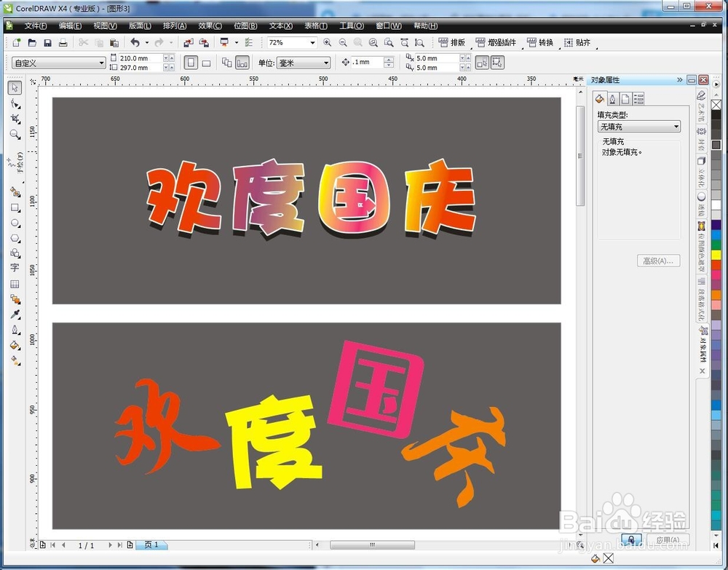Open the 窗口(W) menu
The width and height of the screenshot is (728, 570).
pyautogui.click(x=389, y=26)
